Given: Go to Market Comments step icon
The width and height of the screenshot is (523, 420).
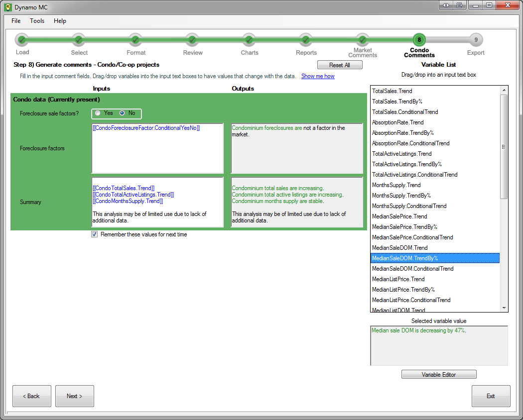Looking at the screenshot, I should (363, 40).
